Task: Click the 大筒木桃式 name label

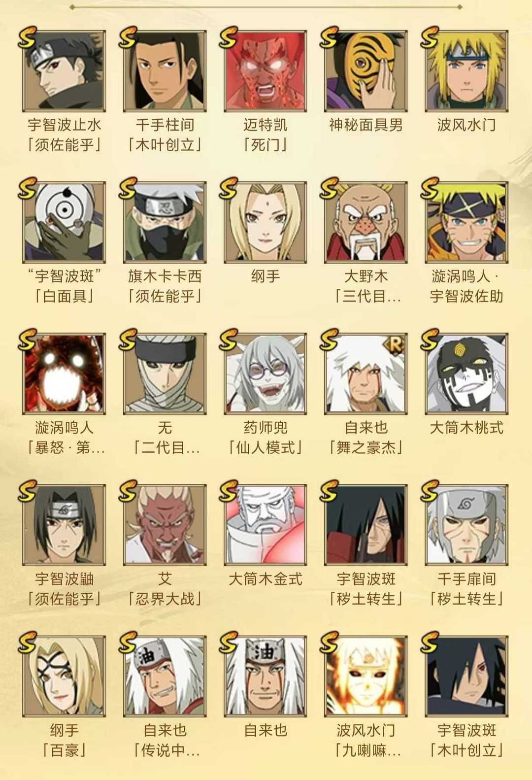Action: pyautogui.click(x=466, y=428)
